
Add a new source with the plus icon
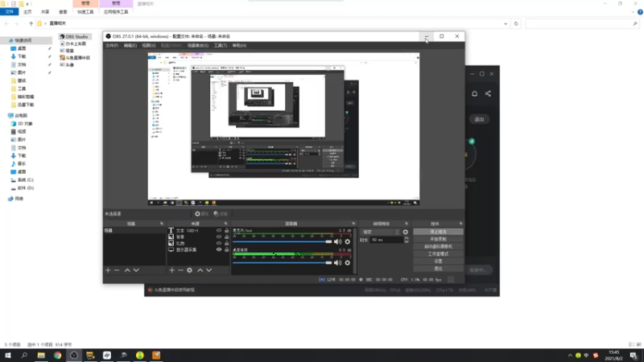point(171,270)
